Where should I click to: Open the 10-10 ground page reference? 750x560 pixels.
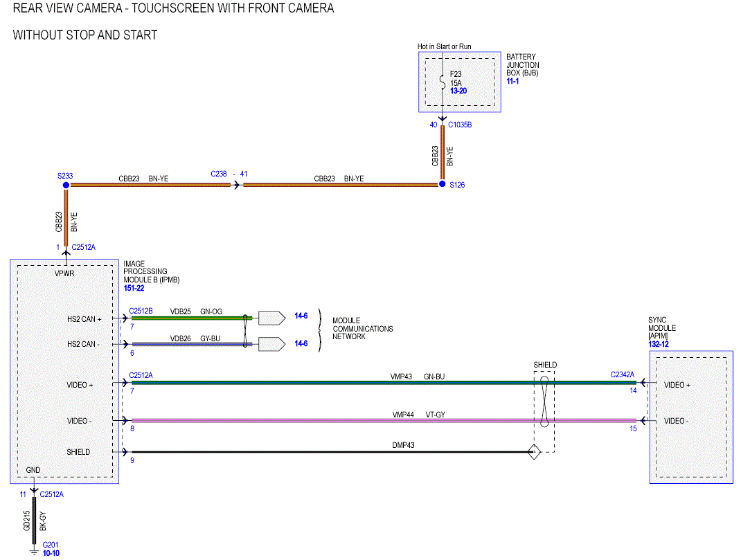pos(51,553)
